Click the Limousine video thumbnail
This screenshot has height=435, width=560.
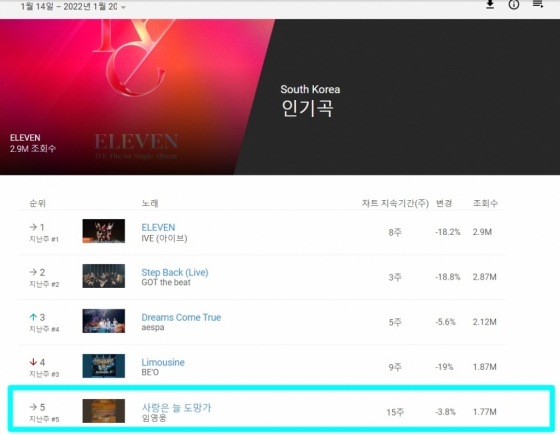pyautogui.click(x=104, y=366)
